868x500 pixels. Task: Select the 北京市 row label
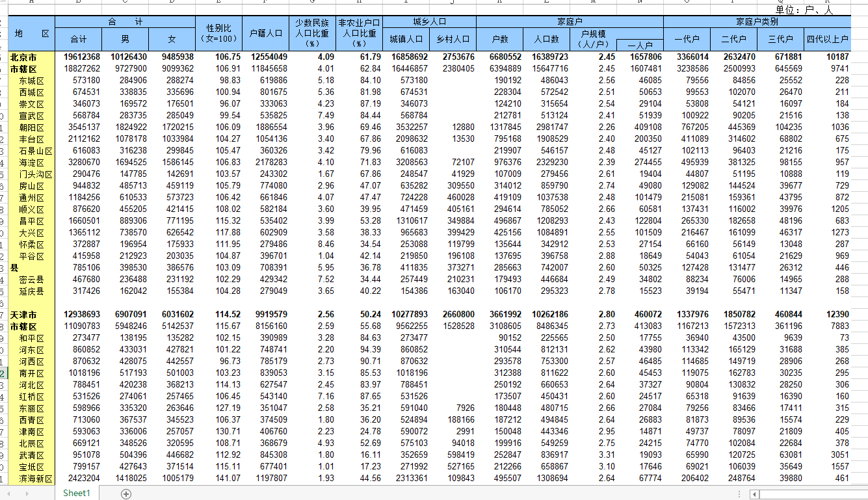(23, 57)
